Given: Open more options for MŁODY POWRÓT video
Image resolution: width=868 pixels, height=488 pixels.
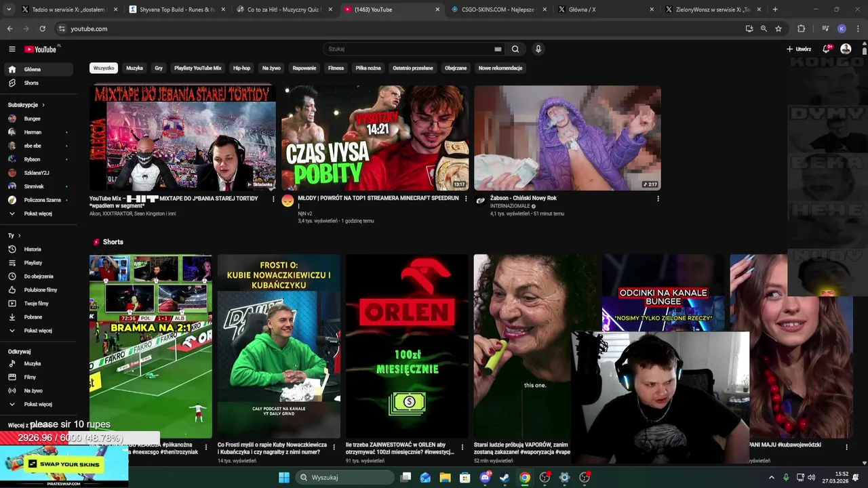Looking at the screenshot, I should (x=465, y=199).
